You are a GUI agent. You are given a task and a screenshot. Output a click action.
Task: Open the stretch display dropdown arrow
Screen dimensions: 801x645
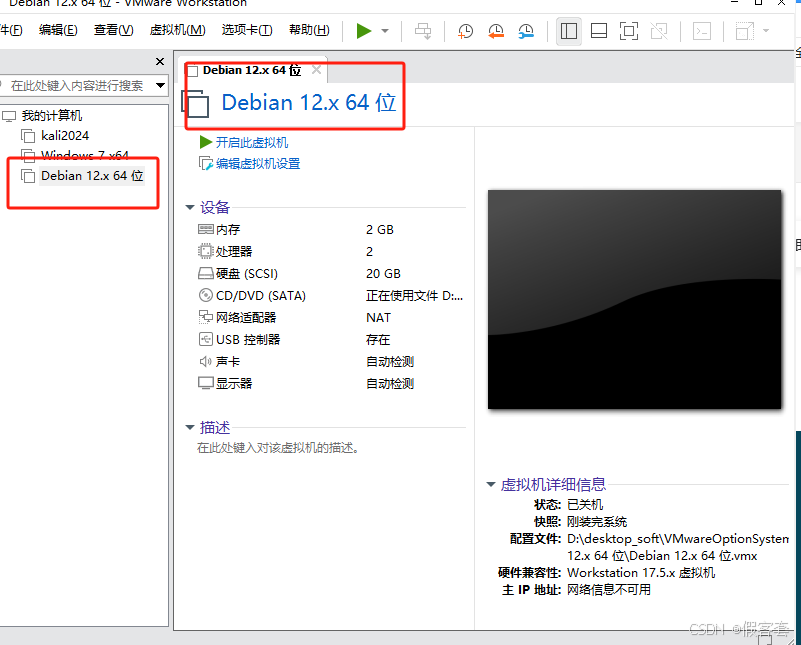766,31
